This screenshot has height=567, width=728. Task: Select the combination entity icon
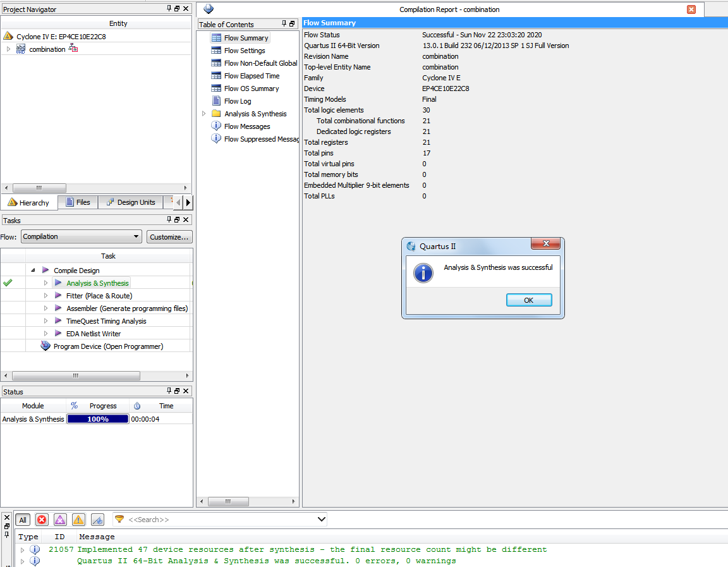pyautogui.click(x=21, y=49)
